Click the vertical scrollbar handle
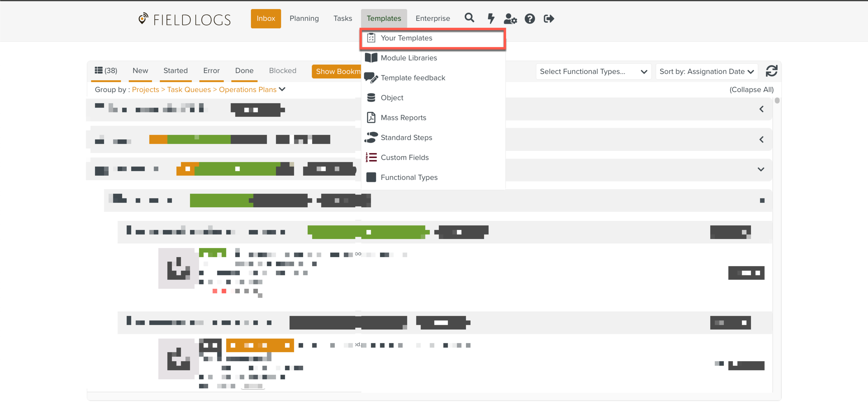 777,101
